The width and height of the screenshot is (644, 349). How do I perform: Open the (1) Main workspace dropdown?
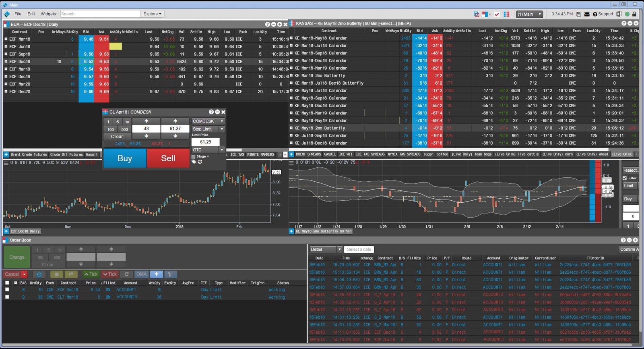click(529, 14)
